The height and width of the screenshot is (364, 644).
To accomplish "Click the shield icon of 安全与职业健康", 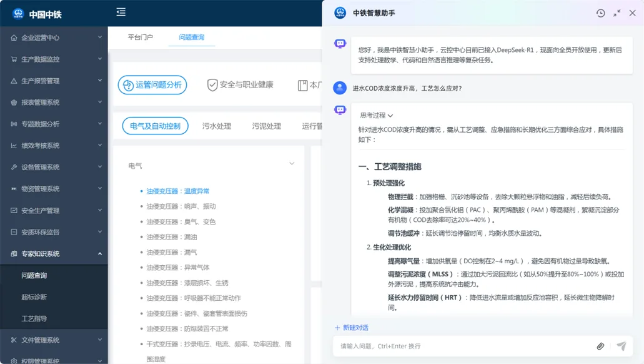I will click(x=212, y=85).
